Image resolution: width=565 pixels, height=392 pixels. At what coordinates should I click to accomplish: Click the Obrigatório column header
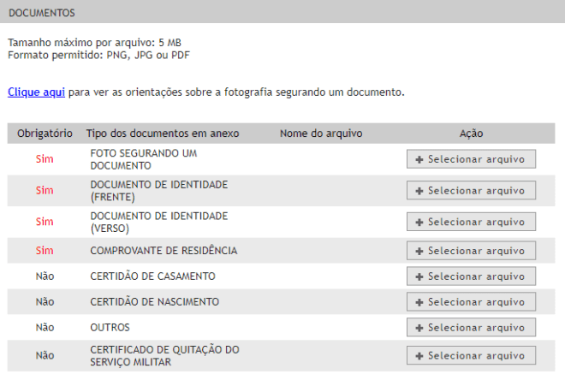click(x=45, y=134)
